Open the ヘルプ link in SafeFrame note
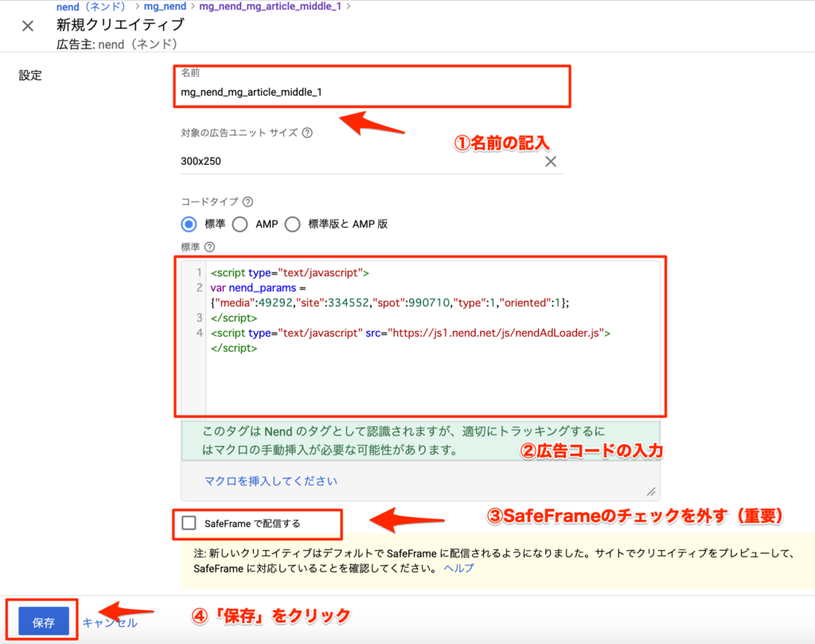Viewport: 815px width, 644px height. click(459, 568)
